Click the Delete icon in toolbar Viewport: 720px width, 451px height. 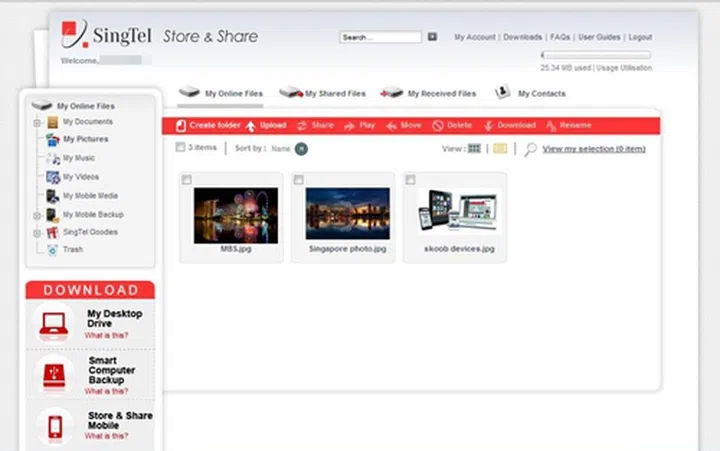click(x=438, y=126)
